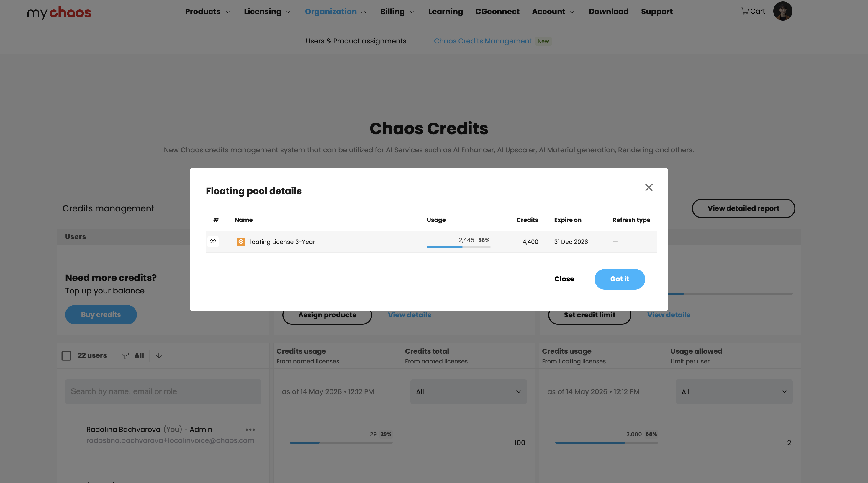
Task: Switch to Users & Product assignments tab
Action: 356,41
